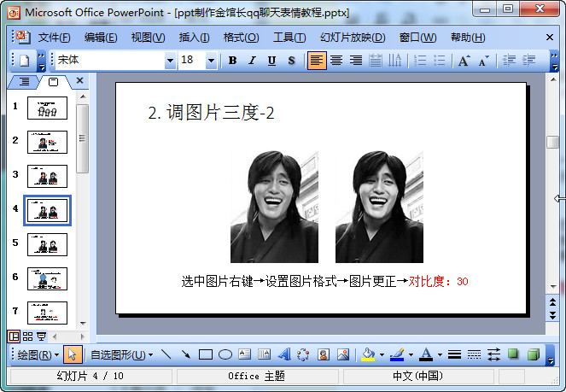
Task: Select slide 1 thumbnail
Action: click(47, 108)
